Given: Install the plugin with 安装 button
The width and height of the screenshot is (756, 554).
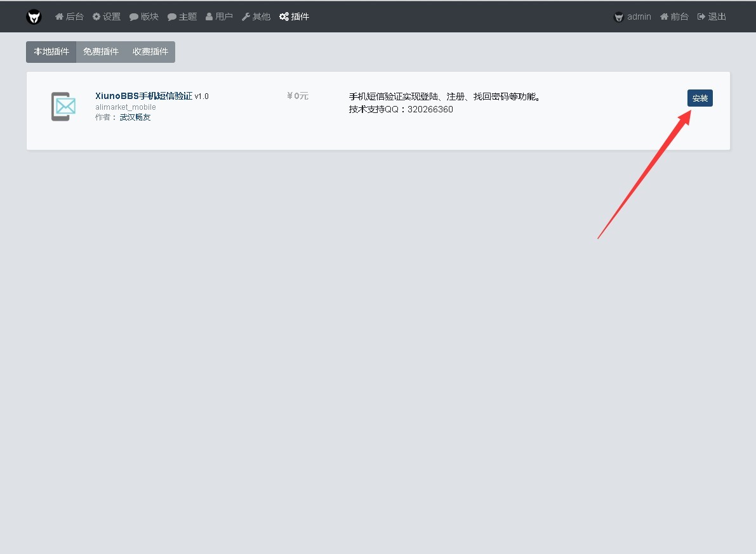Looking at the screenshot, I should click(700, 98).
